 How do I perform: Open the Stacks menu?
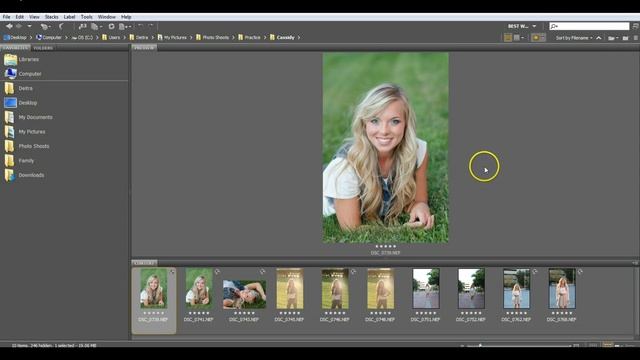[x=51, y=17]
